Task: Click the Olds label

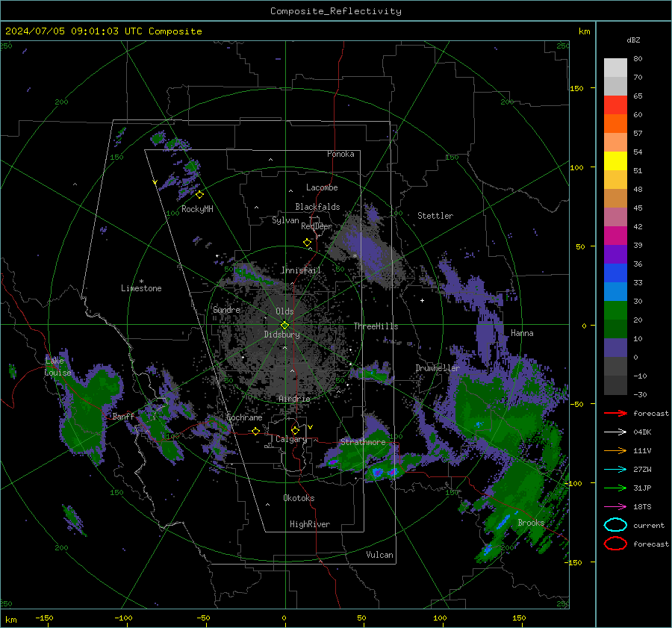Action: [x=284, y=311]
